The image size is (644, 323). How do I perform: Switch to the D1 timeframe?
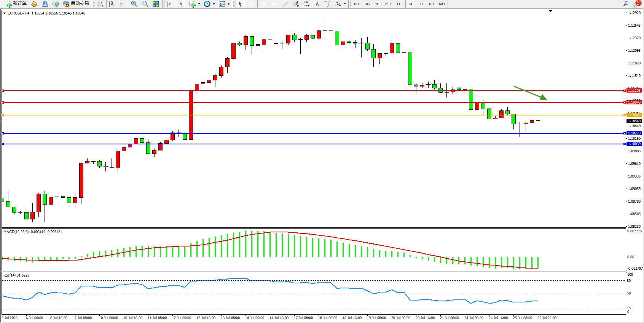(421, 4)
